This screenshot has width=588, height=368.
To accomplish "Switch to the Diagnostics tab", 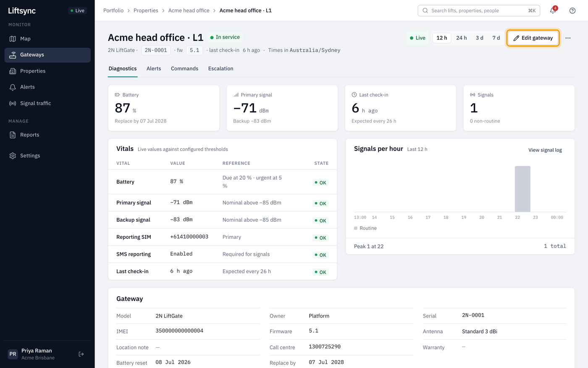I will click(x=123, y=69).
